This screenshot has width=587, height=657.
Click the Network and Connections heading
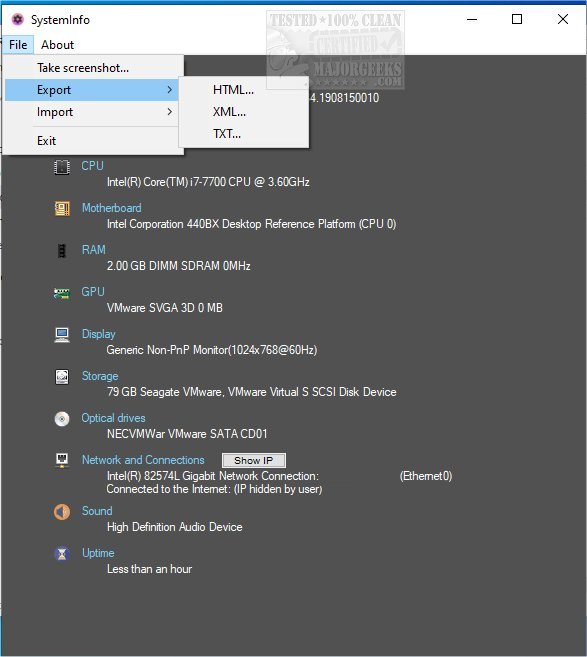coord(143,460)
